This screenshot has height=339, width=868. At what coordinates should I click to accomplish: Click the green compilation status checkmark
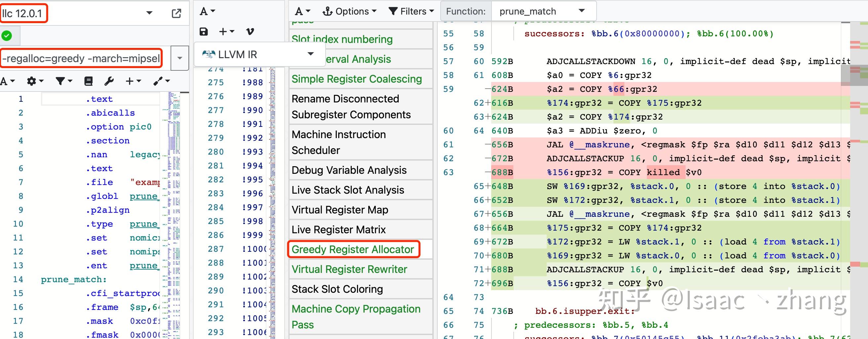tap(7, 35)
